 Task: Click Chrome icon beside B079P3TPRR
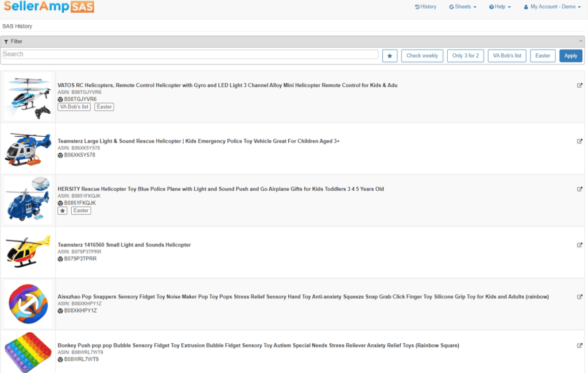click(x=60, y=259)
